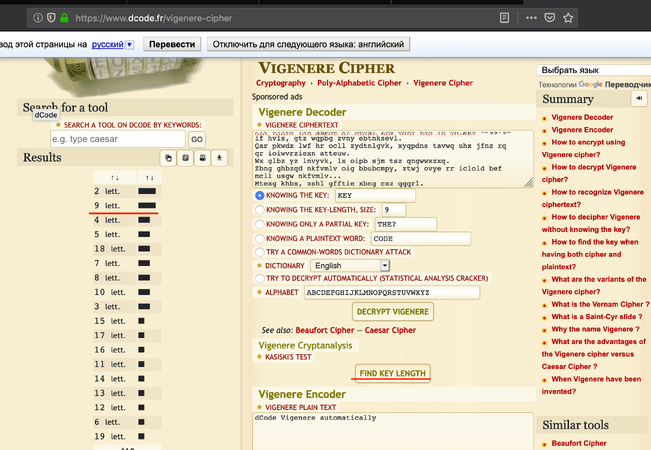The width and height of the screenshot is (651, 450).
Task: Open the Caesar Cipher see-also link
Action: coord(390,330)
